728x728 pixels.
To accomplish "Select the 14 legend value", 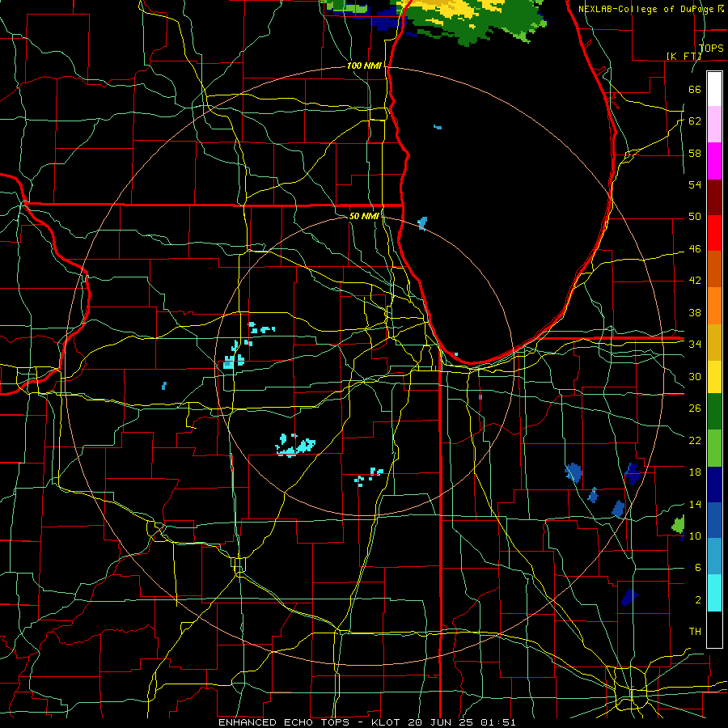I will pyautogui.click(x=695, y=504).
